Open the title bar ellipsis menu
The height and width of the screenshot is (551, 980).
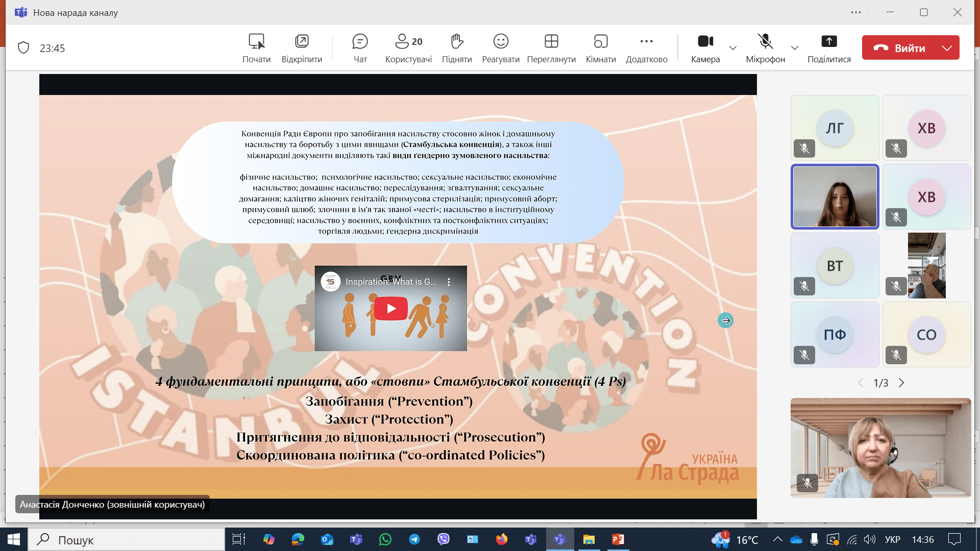point(856,12)
